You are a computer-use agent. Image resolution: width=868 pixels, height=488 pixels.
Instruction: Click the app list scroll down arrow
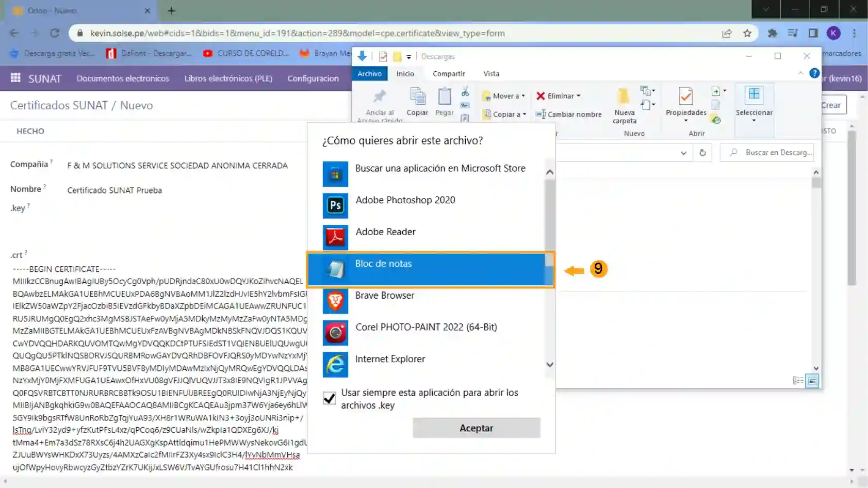550,364
